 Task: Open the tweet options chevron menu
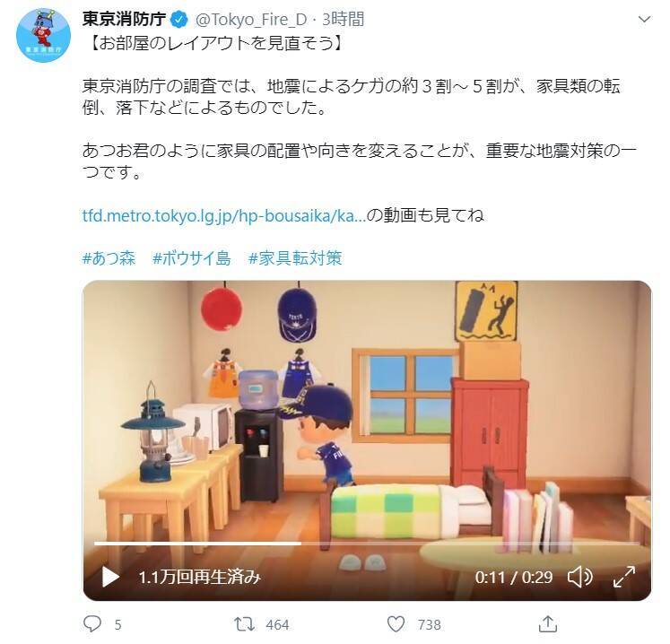click(644, 19)
